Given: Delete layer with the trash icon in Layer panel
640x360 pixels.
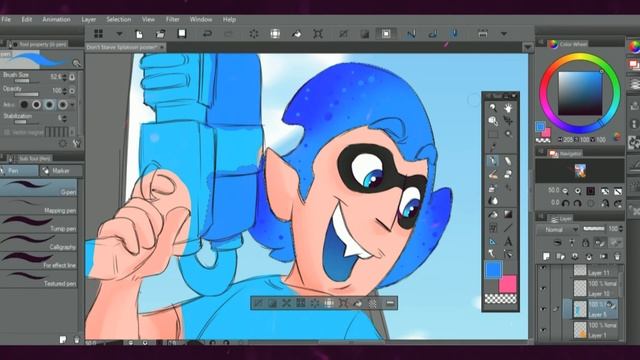Looking at the screenshot, I should [617, 256].
